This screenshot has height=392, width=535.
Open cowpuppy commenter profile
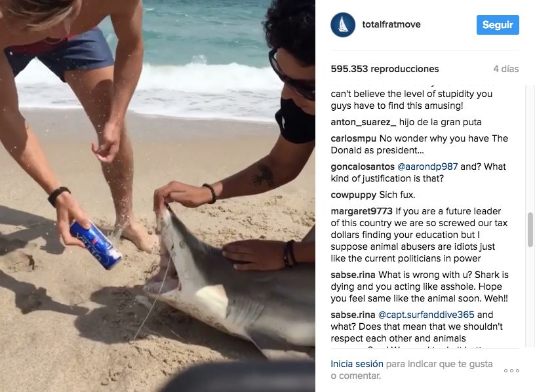353,195
